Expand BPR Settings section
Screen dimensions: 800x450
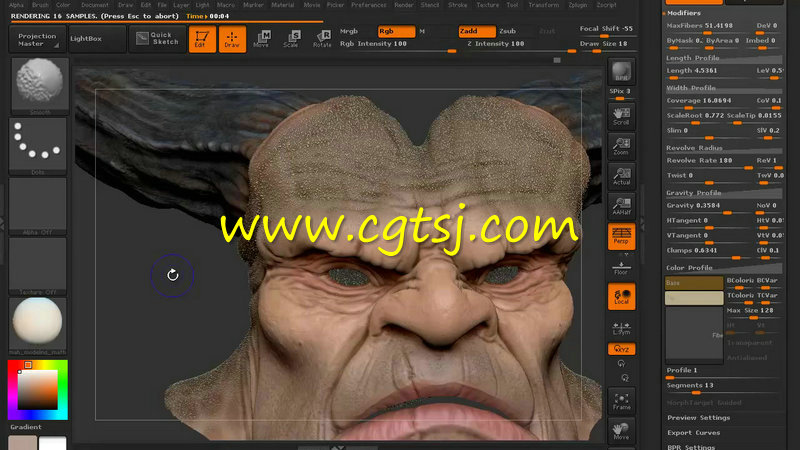(691, 447)
